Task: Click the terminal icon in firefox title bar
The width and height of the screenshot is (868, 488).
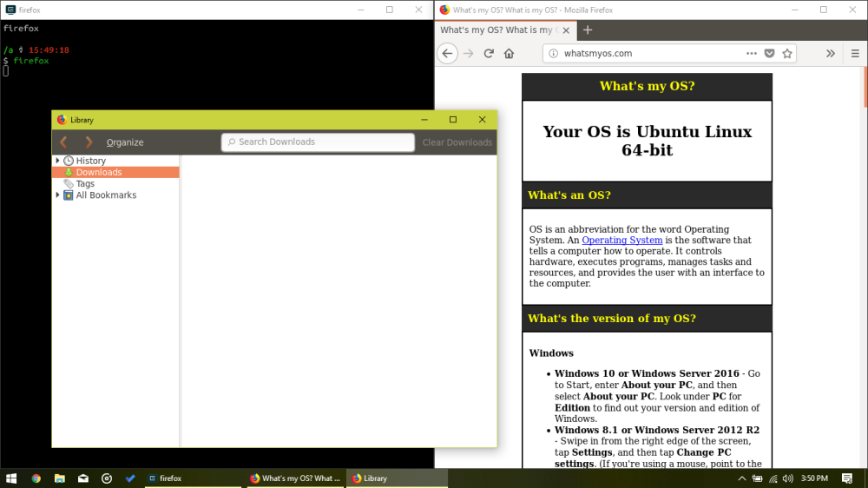Action: click(x=10, y=10)
